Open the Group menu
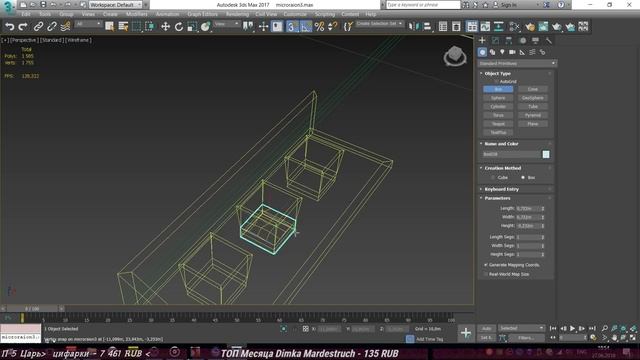The height and width of the screenshot is (360, 640). [67, 14]
